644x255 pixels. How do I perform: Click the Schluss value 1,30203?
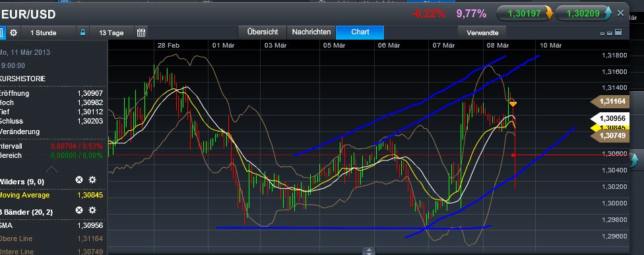pyautogui.click(x=90, y=121)
